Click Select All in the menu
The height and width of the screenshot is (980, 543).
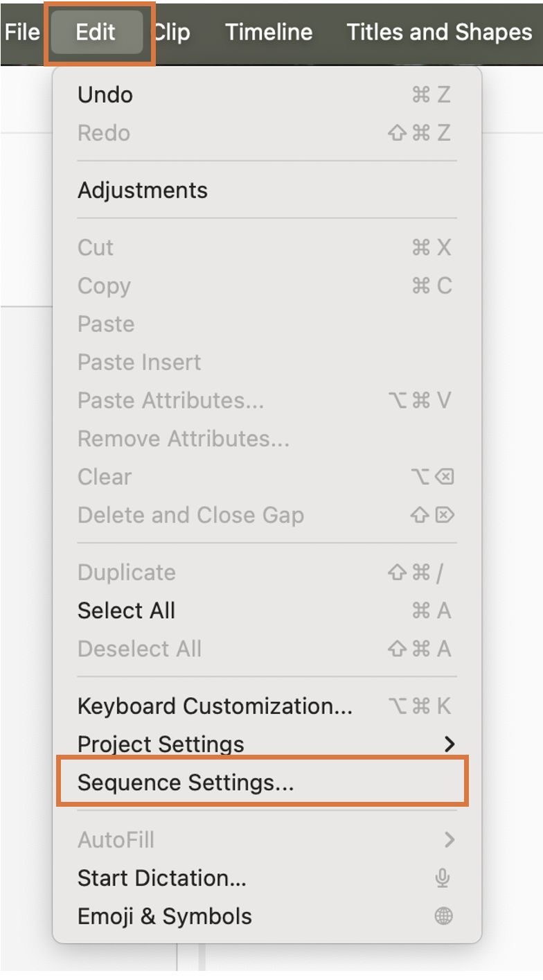pos(126,611)
